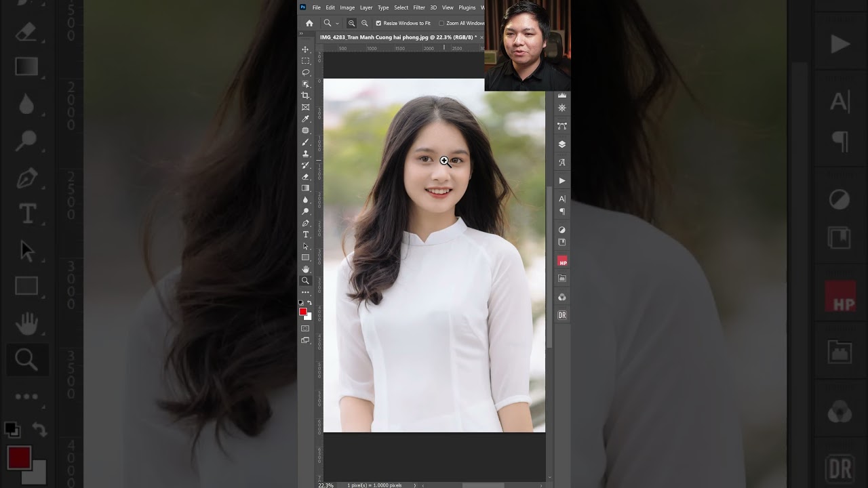868x488 pixels.
Task: Select the Move tool
Action: (x=305, y=49)
